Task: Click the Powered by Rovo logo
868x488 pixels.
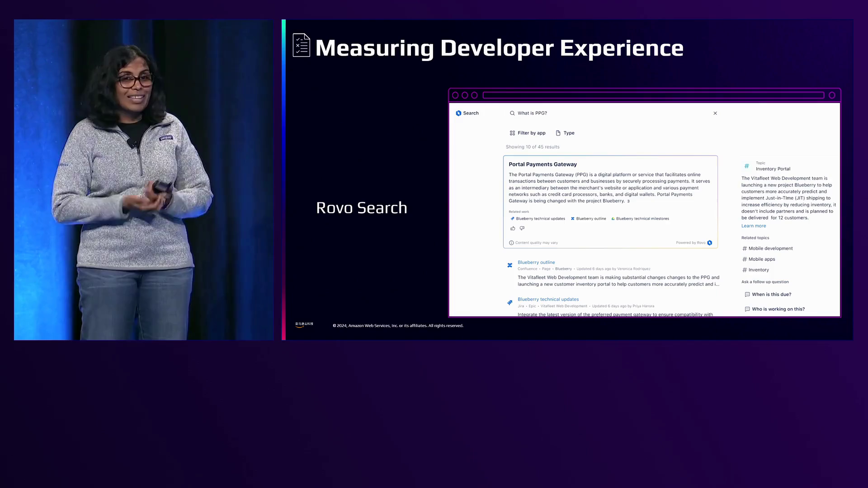Action: tap(710, 243)
